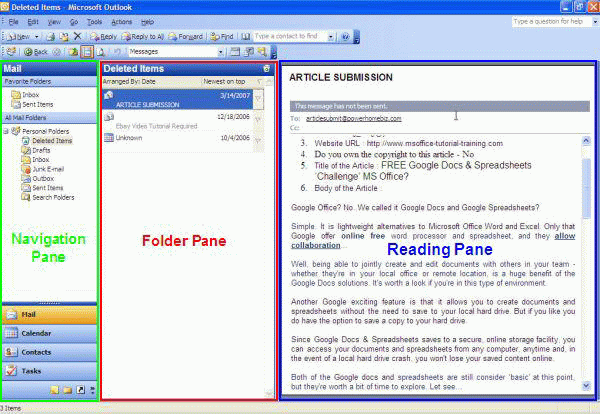The height and width of the screenshot is (414, 600).
Task: Select the Ebay Video Tutorial Required message
Action: tap(177, 121)
